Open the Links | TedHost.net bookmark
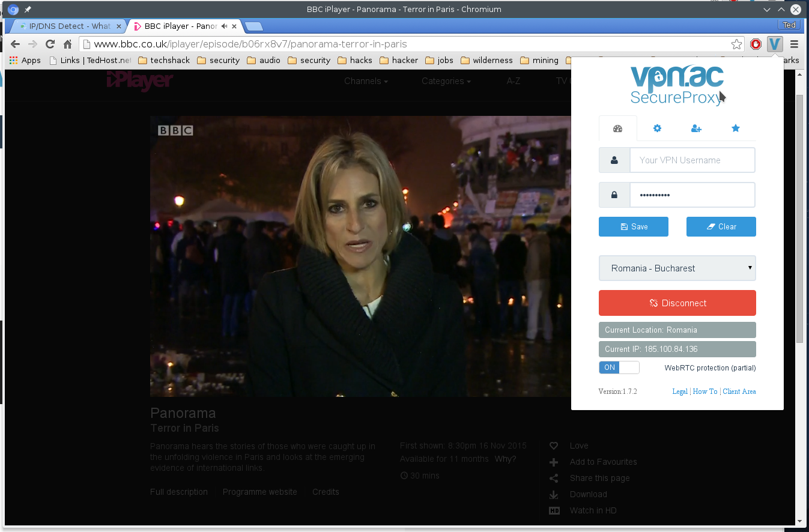The height and width of the screenshot is (532, 809). tap(90, 60)
